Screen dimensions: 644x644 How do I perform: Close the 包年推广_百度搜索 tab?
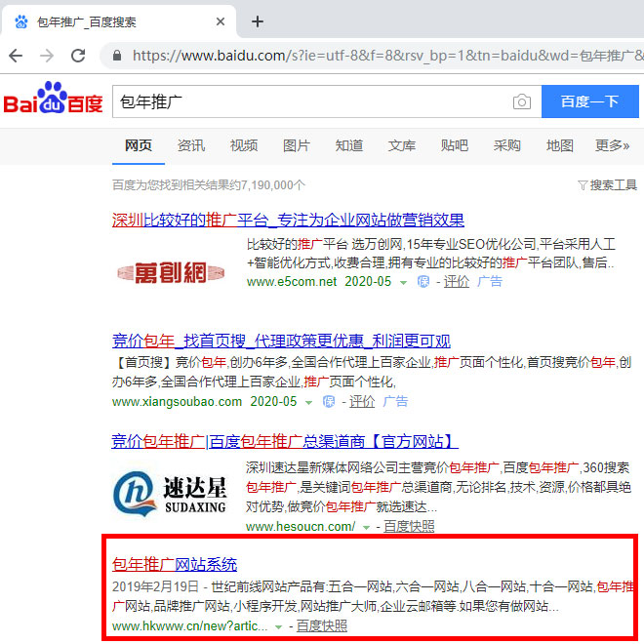(x=221, y=21)
